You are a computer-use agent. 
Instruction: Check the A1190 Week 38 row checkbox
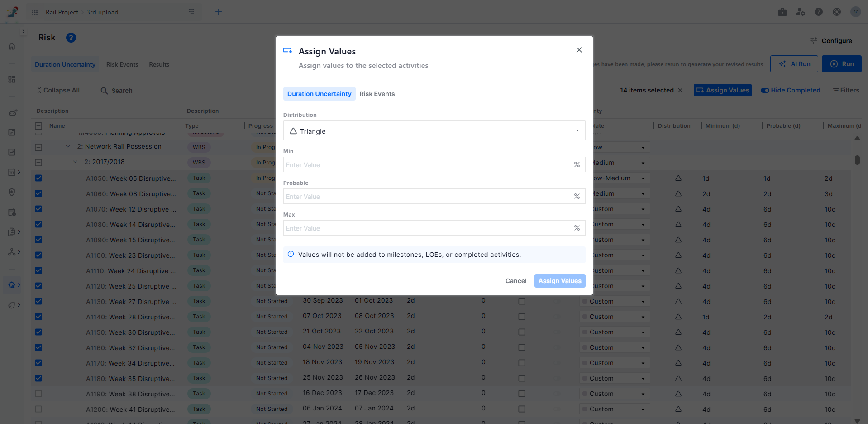point(38,394)
